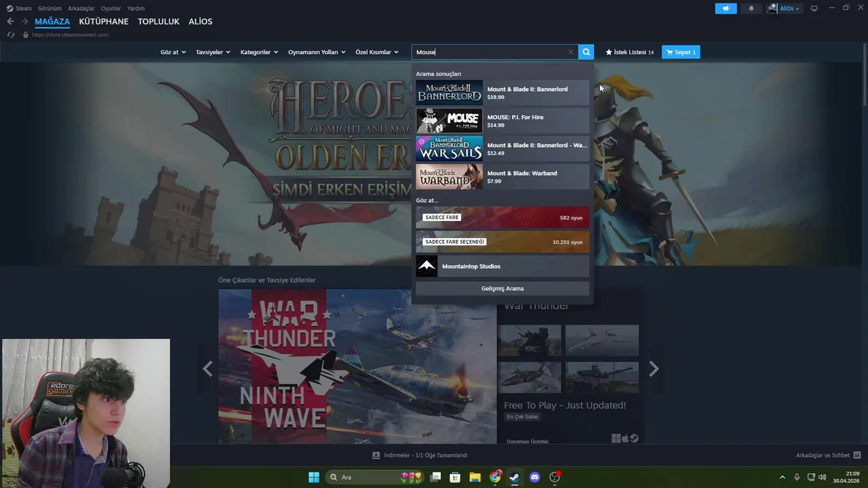
Task: Open Mountaintop Studios developer result
Action: (502, 266)
